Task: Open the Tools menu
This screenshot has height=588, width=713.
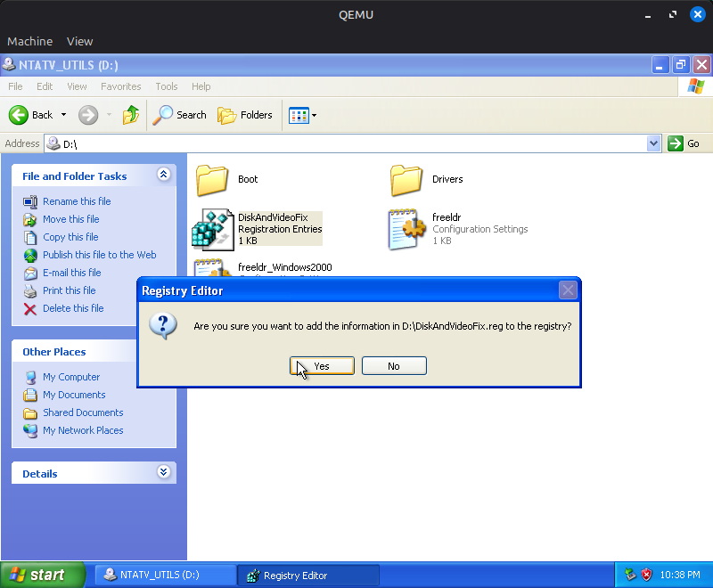Action: [166, 86]
